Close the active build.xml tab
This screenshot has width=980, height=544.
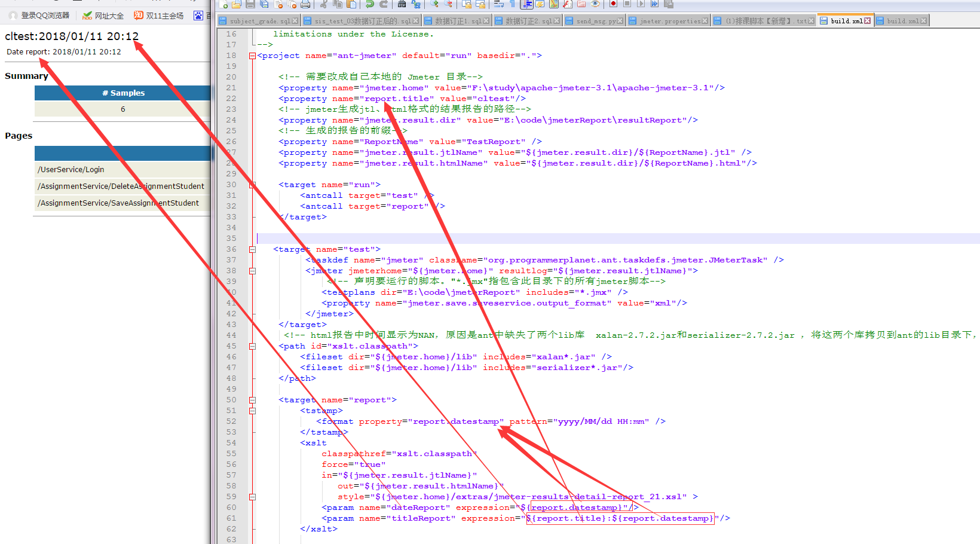pos(868,21)
